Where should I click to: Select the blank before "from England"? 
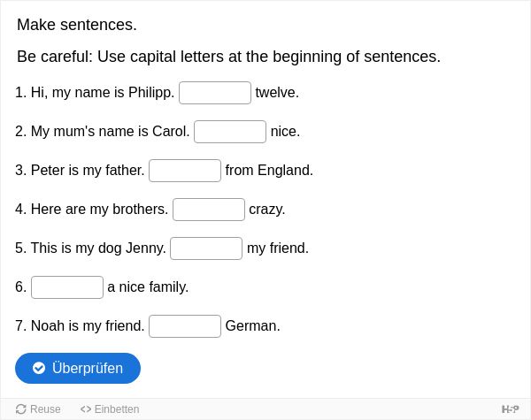coord(185,171)
